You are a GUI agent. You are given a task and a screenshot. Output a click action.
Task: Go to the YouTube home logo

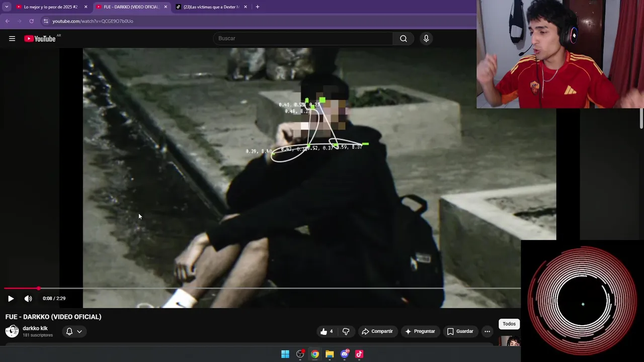(x=40, y=39)
